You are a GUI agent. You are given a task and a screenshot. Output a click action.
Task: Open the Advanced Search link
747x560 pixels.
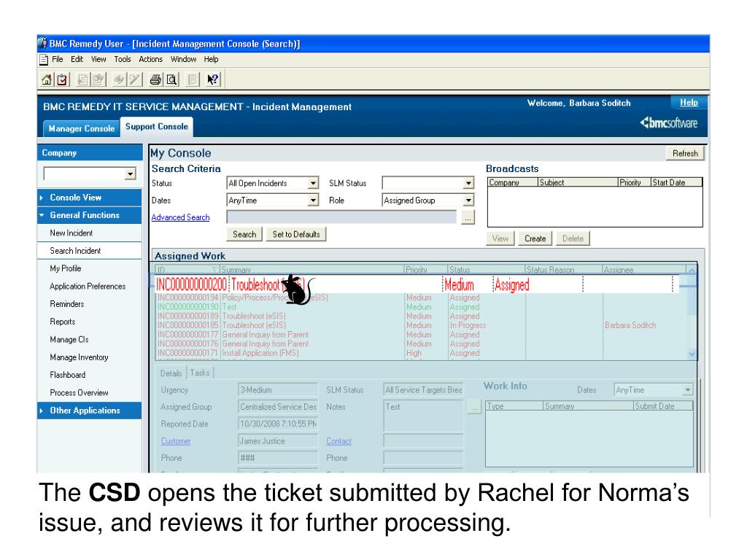(x=181, y=217)
